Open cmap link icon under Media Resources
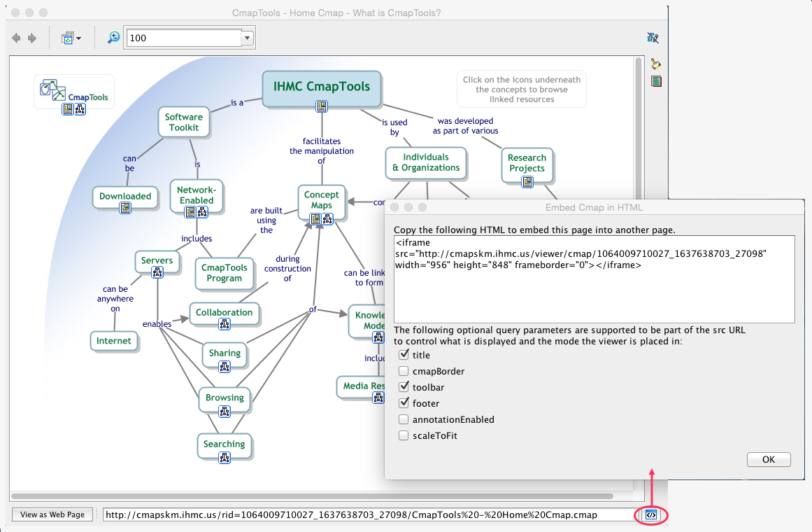 tap(378, 398)
